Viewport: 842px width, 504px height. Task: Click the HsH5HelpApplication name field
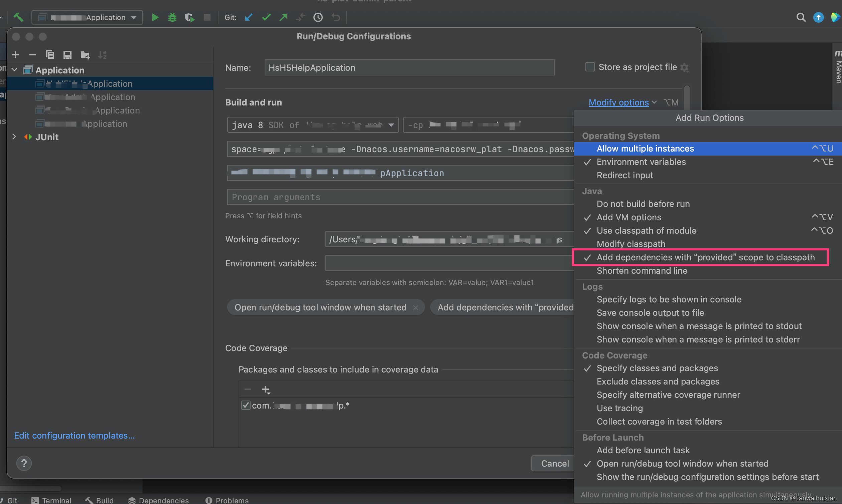[409, 67]
